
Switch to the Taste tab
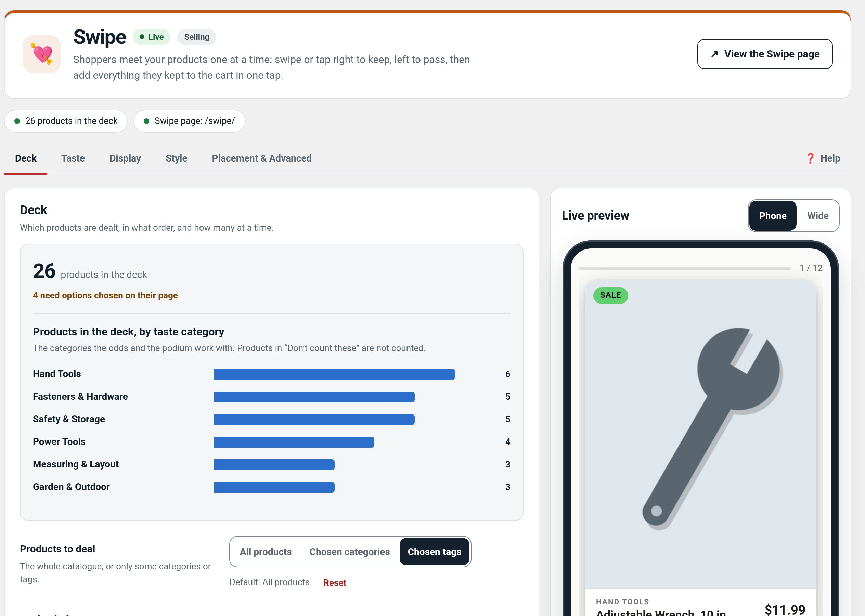[x=73, y=158]
